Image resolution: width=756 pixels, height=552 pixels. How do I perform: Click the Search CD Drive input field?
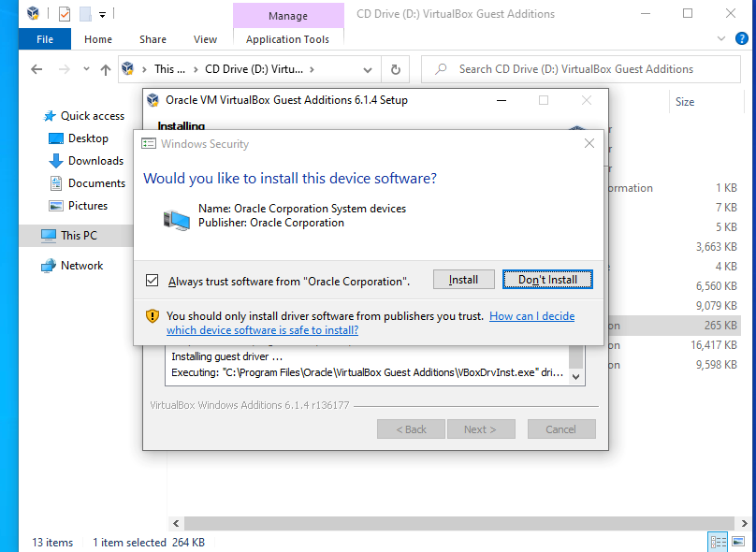pyautogui.click(x=580, y=69)
